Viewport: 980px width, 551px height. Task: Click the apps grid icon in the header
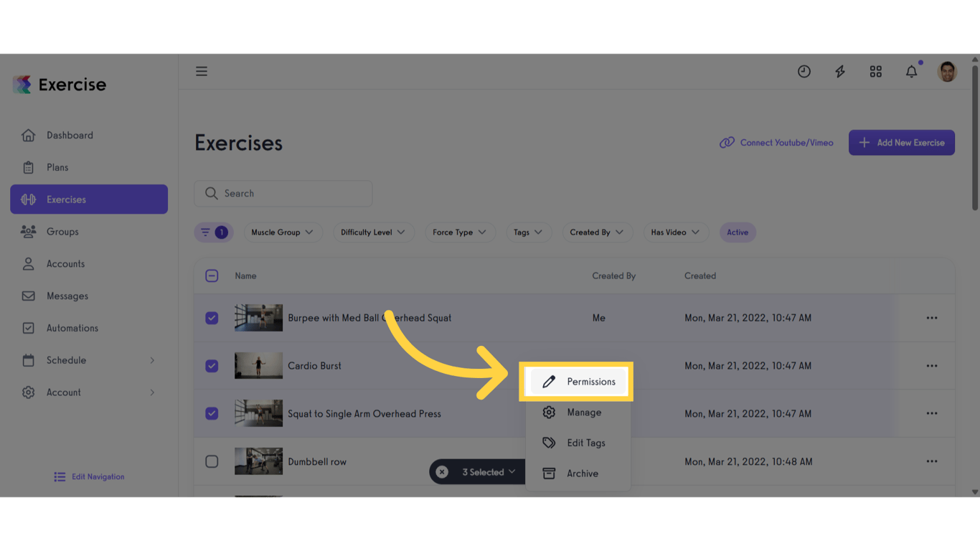(875, 71)
